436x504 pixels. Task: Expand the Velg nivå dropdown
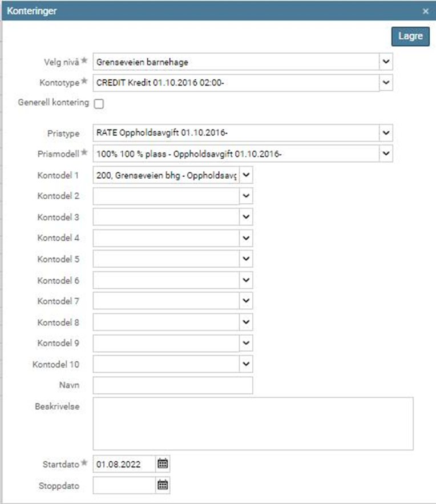tap(386, 61)
